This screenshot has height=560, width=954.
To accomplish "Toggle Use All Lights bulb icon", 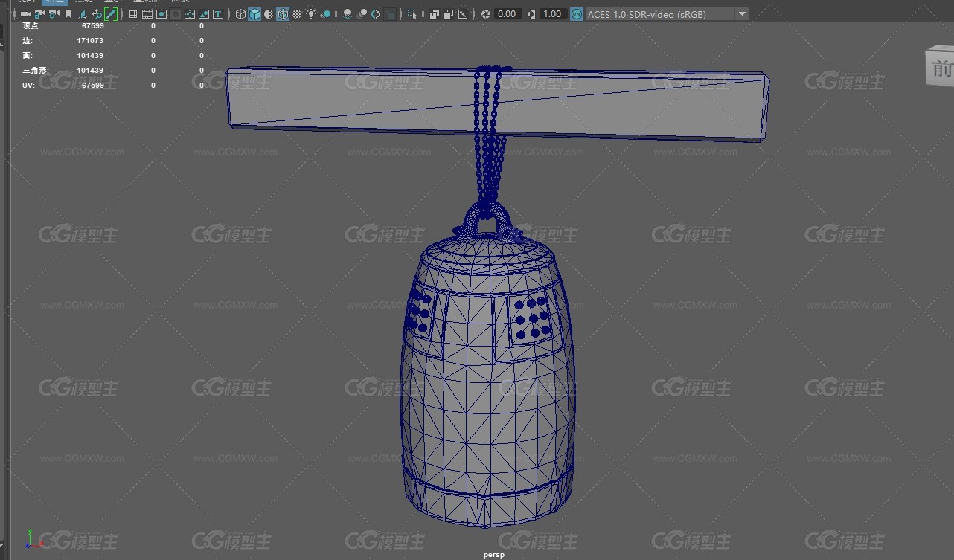I will coord(311,14).
